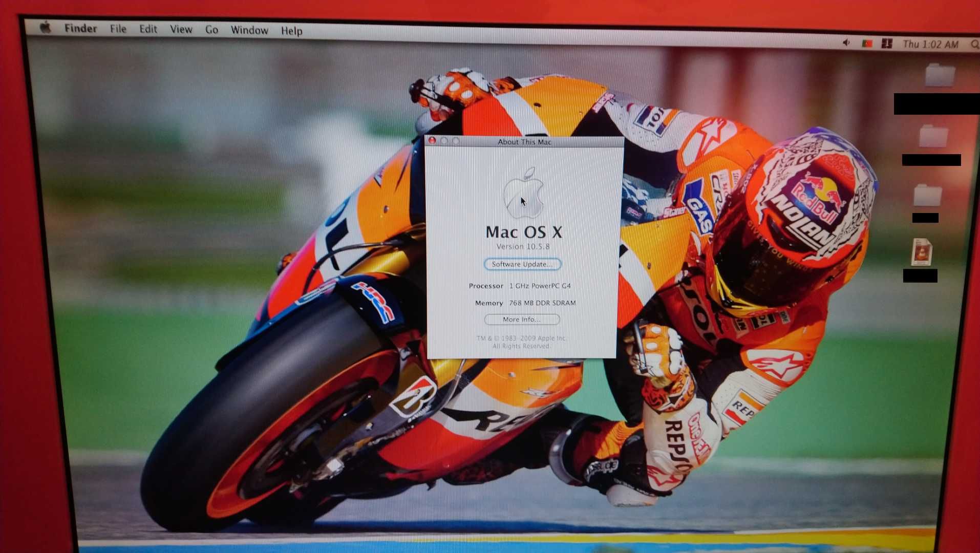This screenshot has width=980, height=553.
Task: Open the Help menu
Action: click(x=291, y=31)
